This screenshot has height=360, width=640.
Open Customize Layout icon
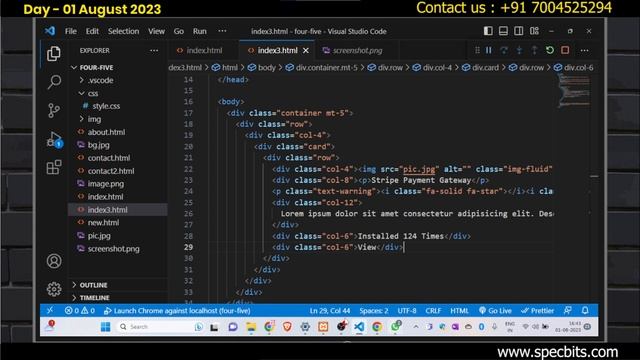point(534,31)
